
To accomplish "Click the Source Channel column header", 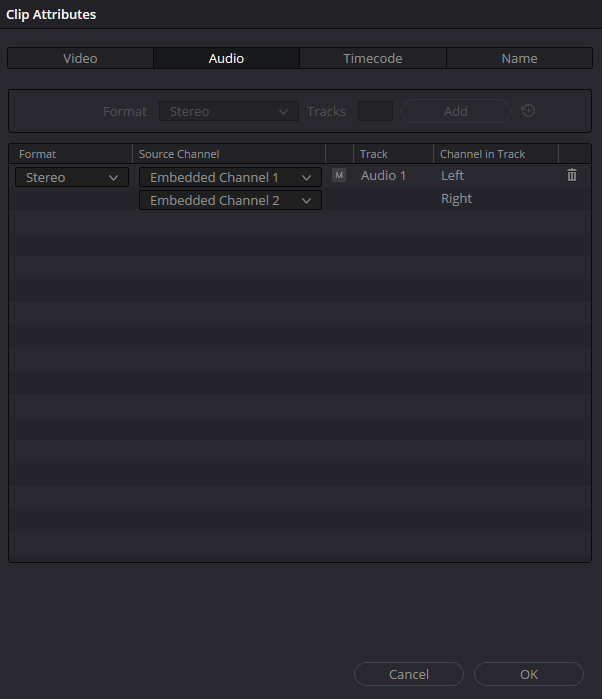I will (x=179, y=154).
